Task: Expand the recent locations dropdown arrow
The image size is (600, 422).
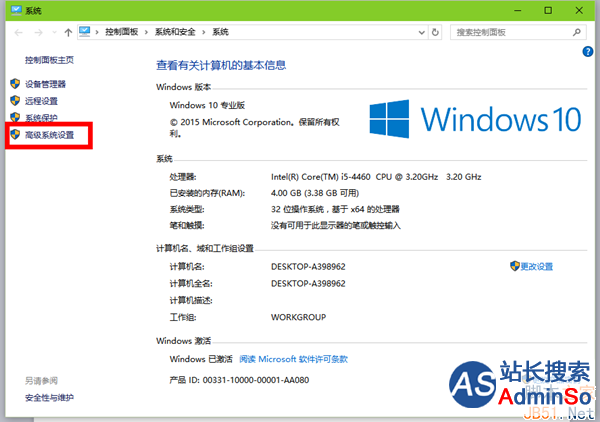Action: coord(52,33)
